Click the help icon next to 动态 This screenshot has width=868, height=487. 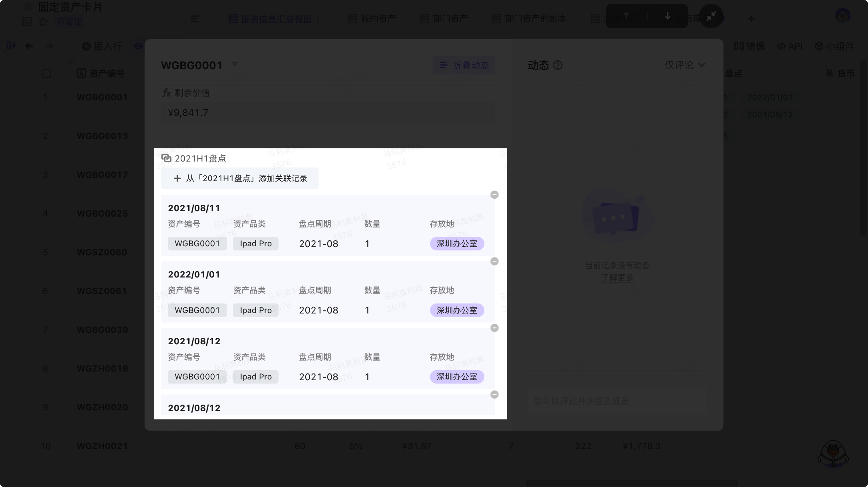pos(557,65)
